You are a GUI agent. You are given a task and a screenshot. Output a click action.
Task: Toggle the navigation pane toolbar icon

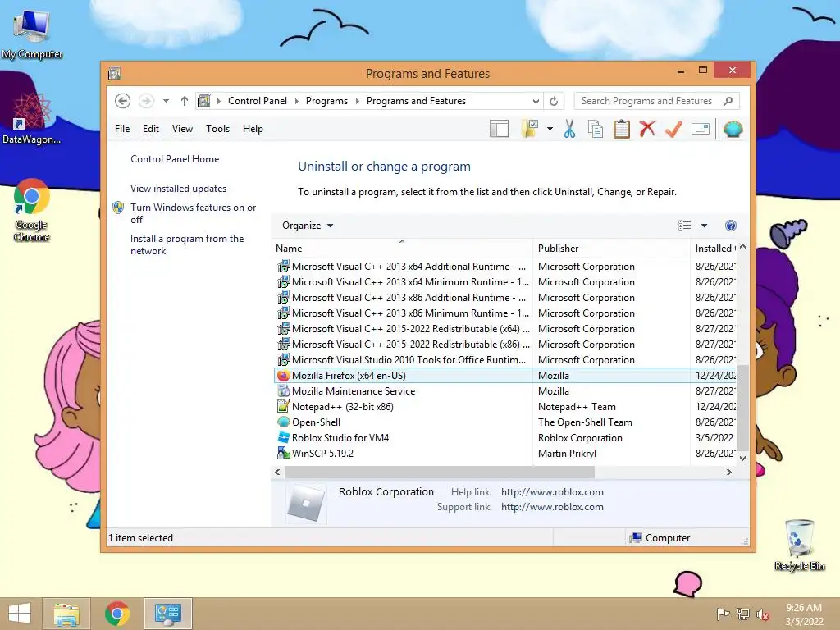click(x=500, y=129)
